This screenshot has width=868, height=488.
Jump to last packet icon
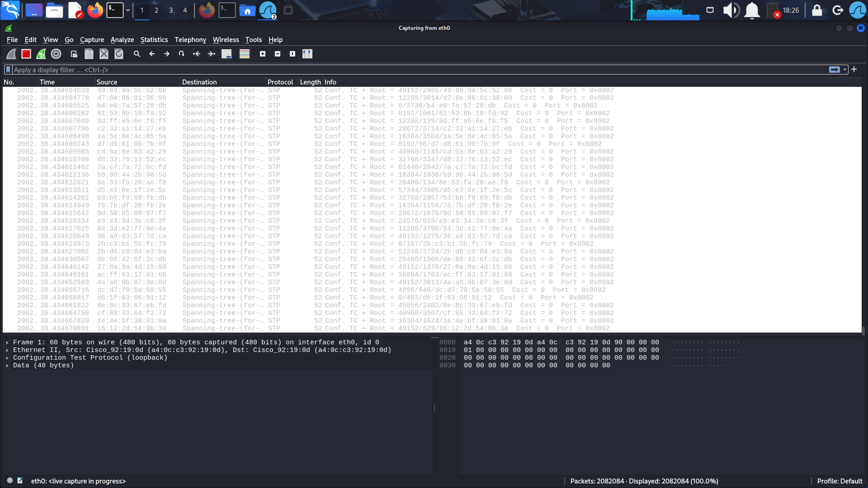click(212, 54)
